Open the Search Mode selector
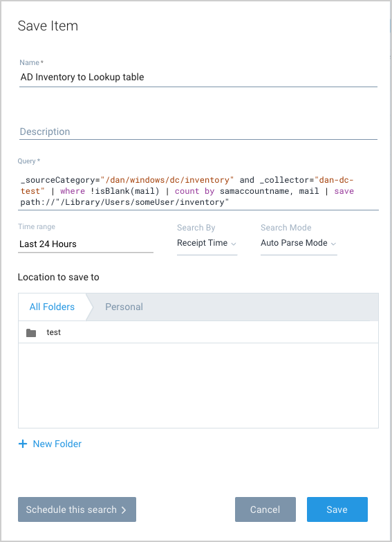This screenshot has height=542, width=392. click(x=299, y=244)
